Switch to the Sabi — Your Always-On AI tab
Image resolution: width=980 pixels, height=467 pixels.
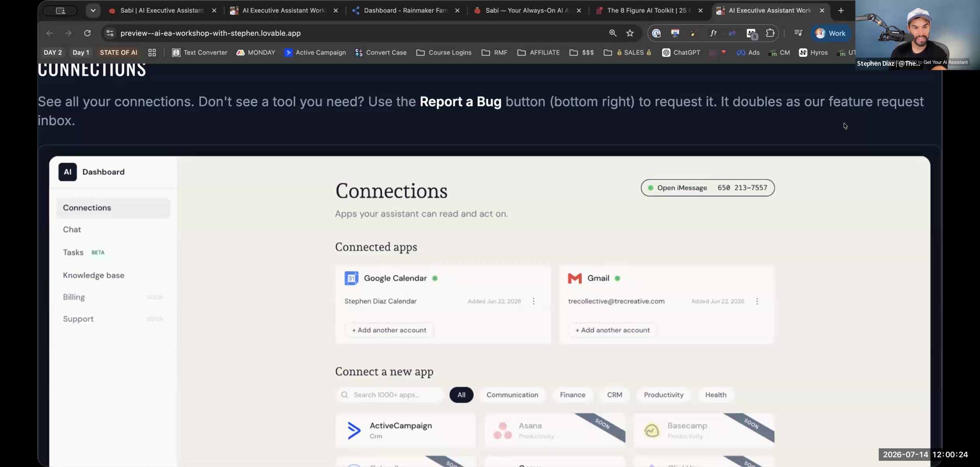[x=528, y=11]
